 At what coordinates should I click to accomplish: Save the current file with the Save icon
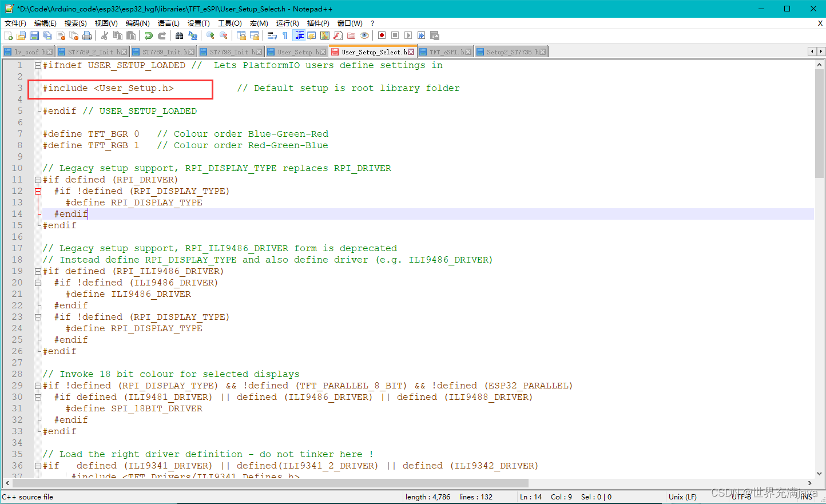point(34,35)
